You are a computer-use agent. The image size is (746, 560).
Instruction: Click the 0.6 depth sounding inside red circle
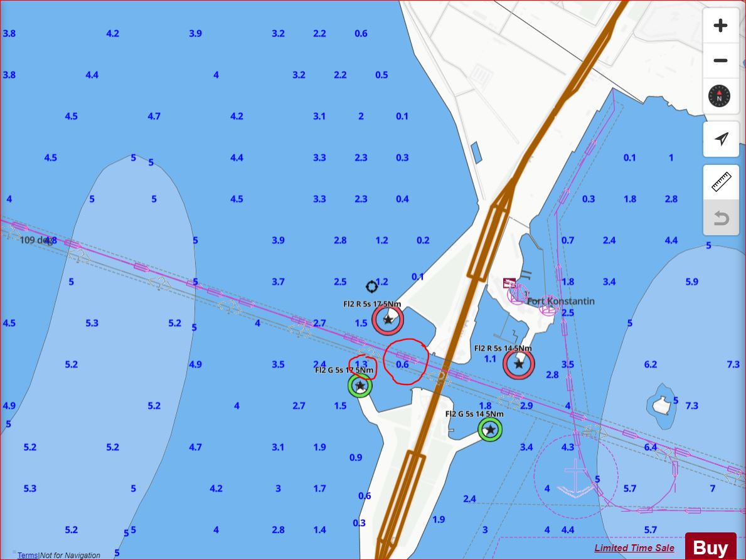pyautogui.click(x=403, y=364)
